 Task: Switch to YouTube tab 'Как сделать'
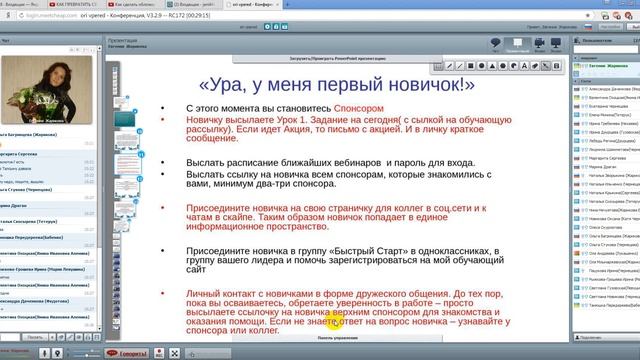click(135, 4)
